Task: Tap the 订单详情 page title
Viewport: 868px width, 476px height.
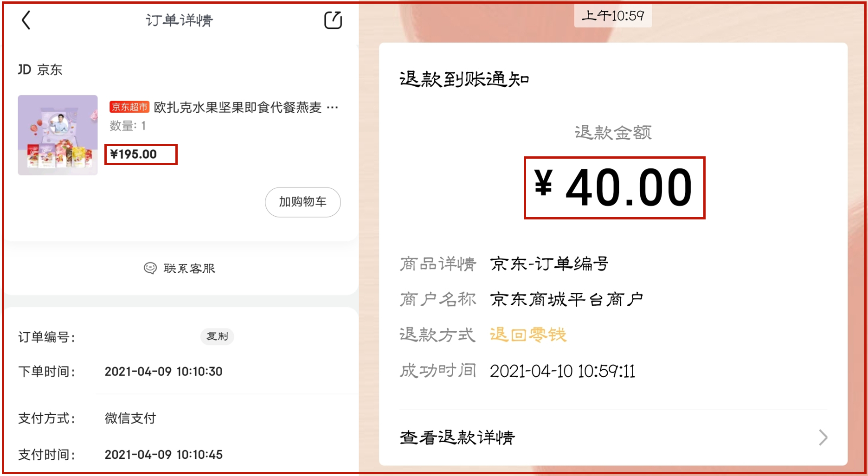Action: click(179, 20)
